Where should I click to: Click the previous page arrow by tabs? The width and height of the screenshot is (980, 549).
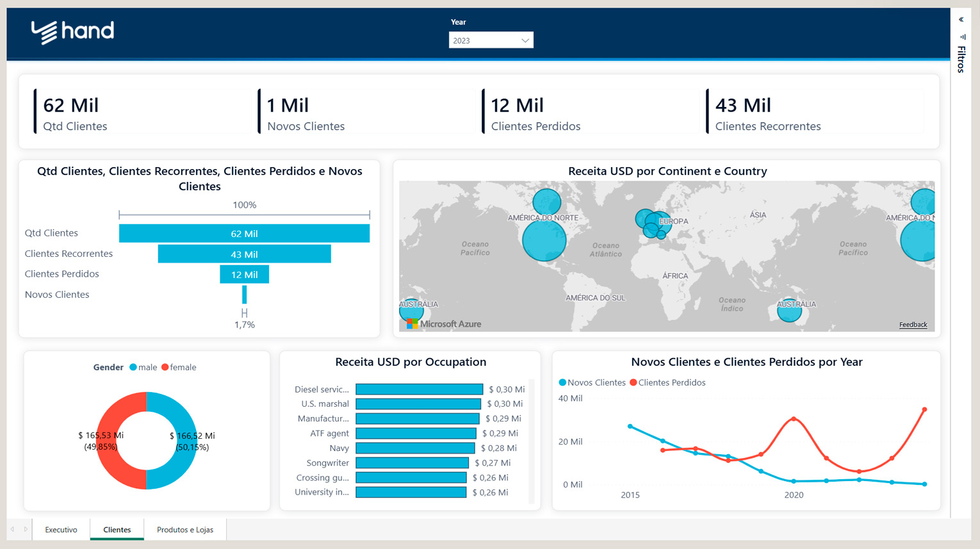pos(13,529)
